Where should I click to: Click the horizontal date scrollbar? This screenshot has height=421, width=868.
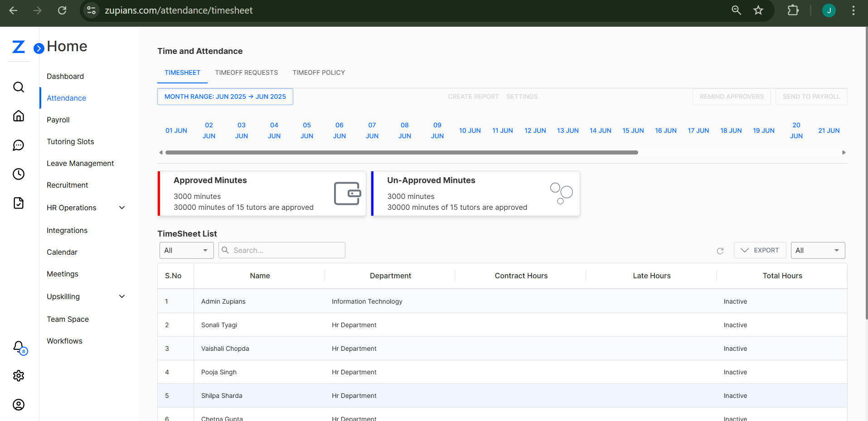[401, 153]
